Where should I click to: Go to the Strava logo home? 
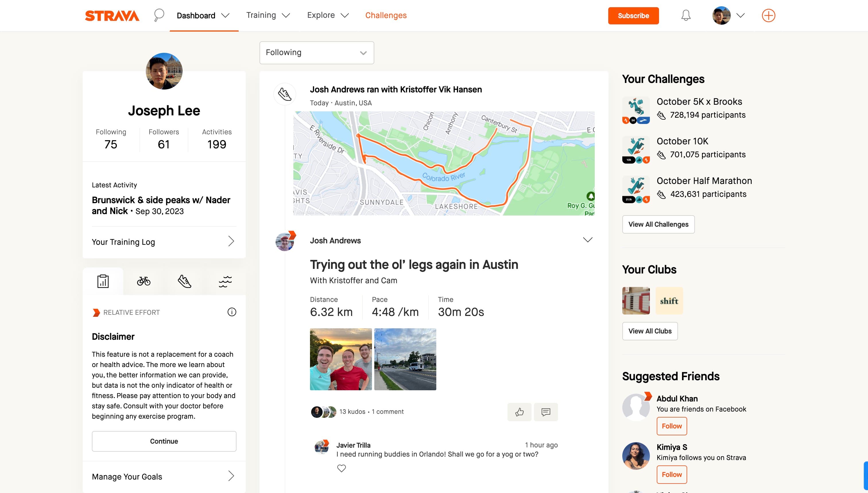coord(112,15)
